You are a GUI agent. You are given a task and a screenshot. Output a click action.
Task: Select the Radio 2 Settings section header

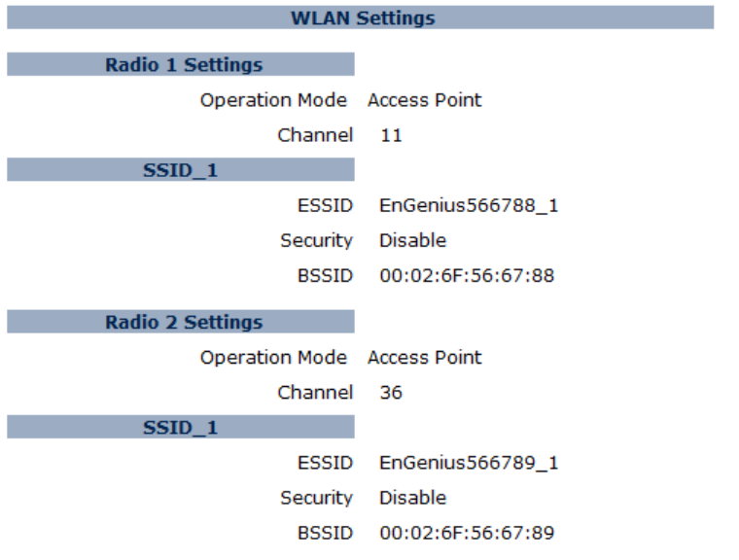183,322
